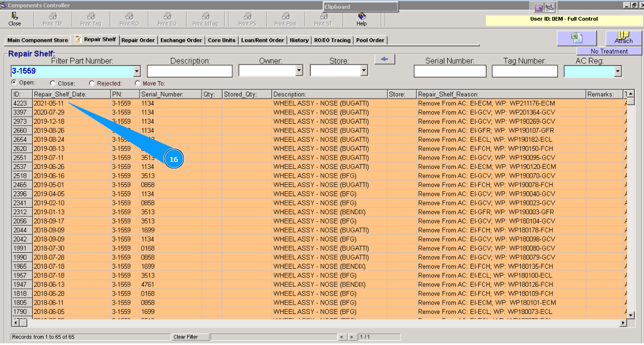Switch to Core Units tab
The height and width of the screenshot is (345, 644).
click(221, 40)
